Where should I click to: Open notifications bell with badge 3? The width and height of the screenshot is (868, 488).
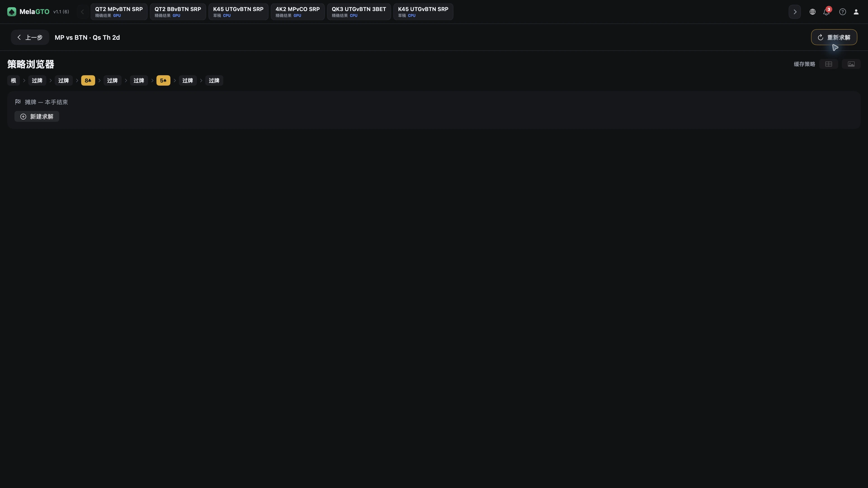click(826, 12)
